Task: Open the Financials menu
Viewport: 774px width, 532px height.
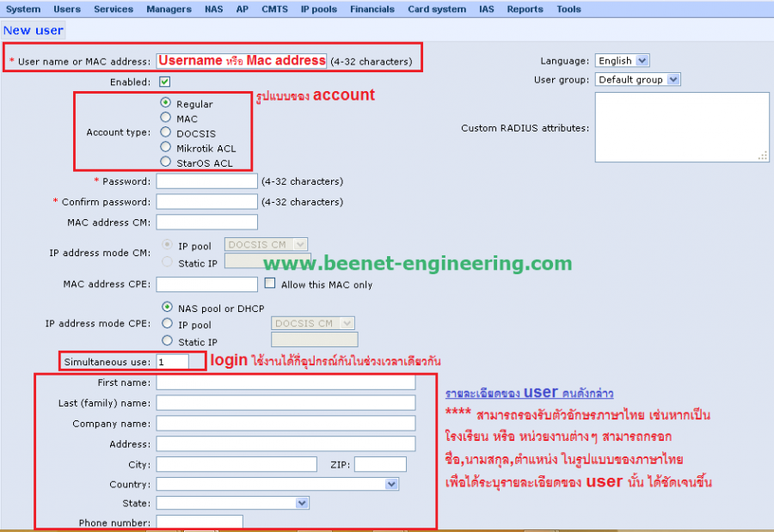Action: (x=372, y=9)
